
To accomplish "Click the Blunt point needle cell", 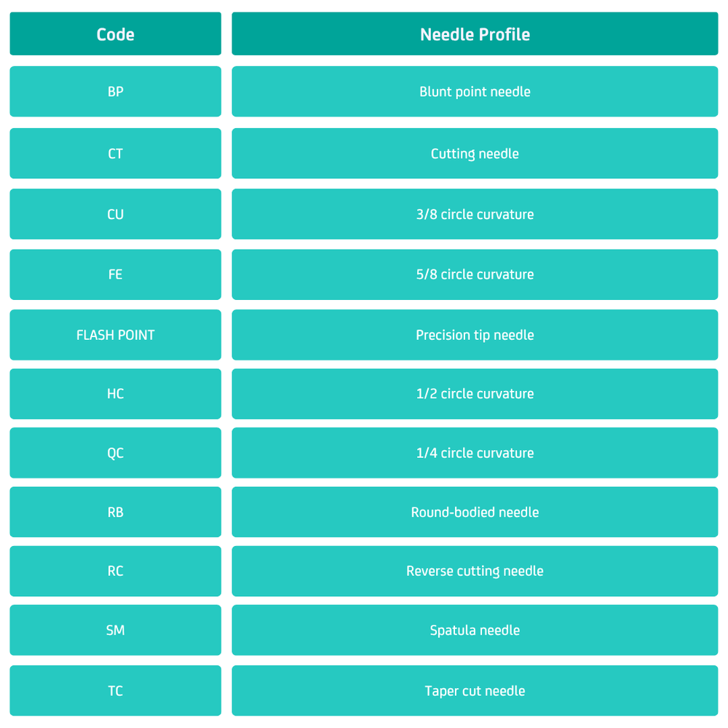I will click(x=475, y=92).
